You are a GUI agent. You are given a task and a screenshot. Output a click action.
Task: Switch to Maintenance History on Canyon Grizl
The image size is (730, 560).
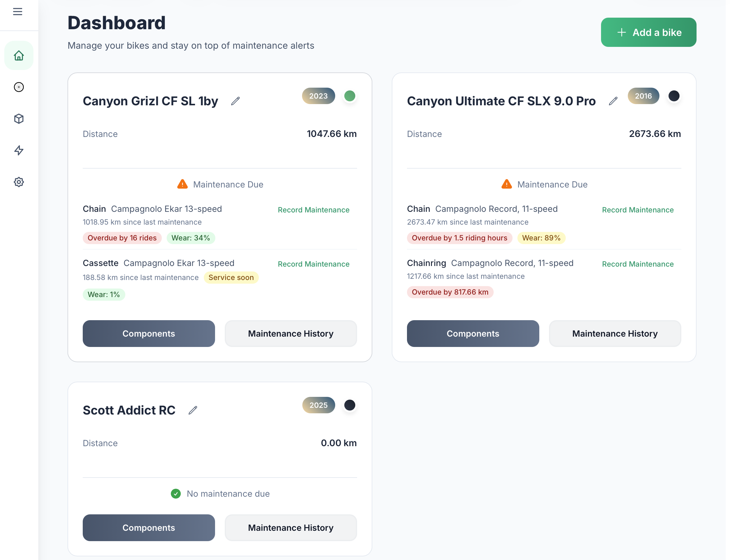pos(290,333)
